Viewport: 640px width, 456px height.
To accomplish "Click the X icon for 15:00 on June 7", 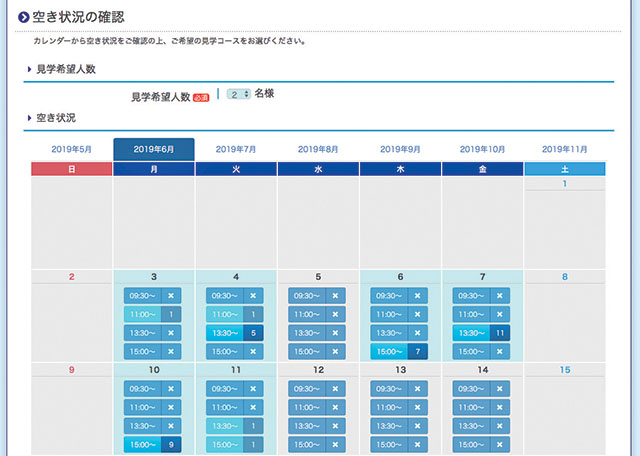I will tap(499, 352).
